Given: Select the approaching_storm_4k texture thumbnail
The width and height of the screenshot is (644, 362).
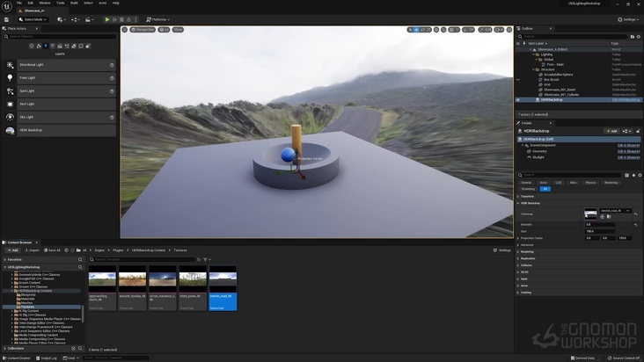Looking at the screenshot, I should (x=102, y=288).
